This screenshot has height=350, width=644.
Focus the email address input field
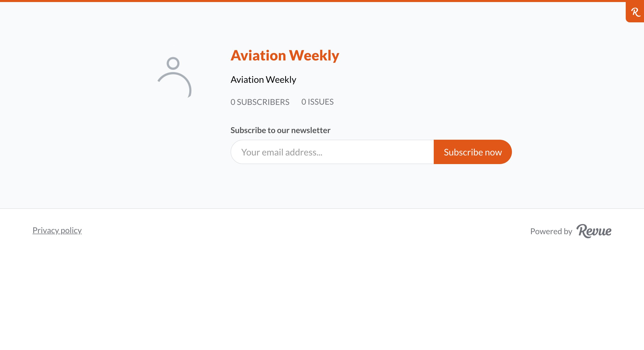[332, 152]
